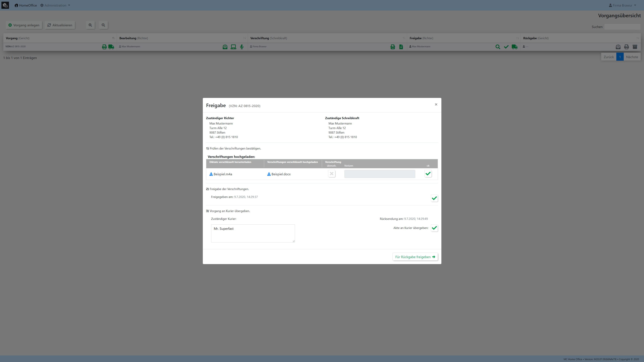Focus the Suchen search field
This screenshot has height=362, width=644.
click(x=622, y=27)
